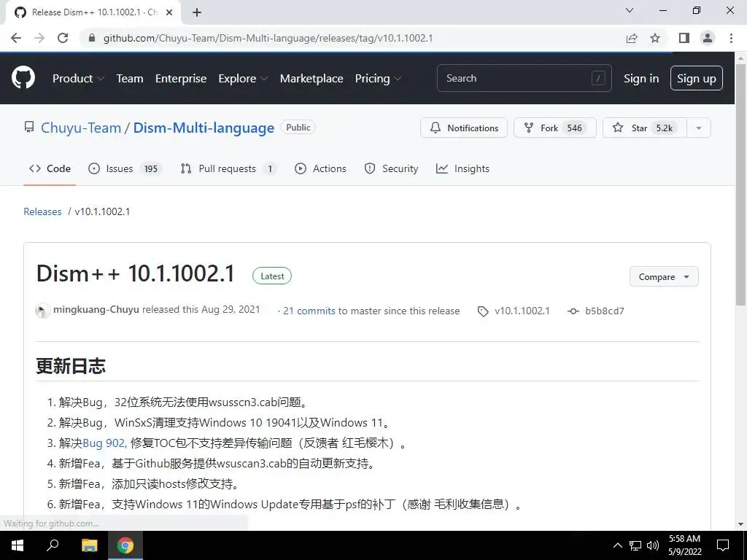747x560 pixels.
Task: Click the Fork button
Action: click(x=555, y=128)
